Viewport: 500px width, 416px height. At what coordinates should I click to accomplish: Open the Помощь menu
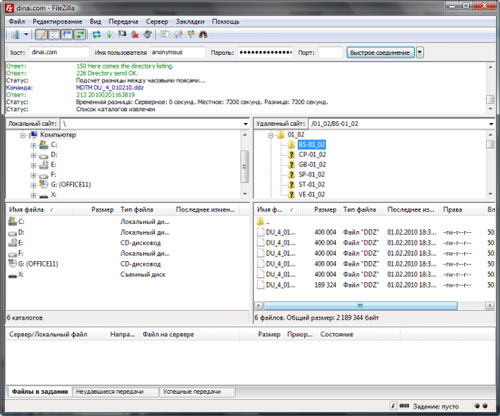coord(226,22)
